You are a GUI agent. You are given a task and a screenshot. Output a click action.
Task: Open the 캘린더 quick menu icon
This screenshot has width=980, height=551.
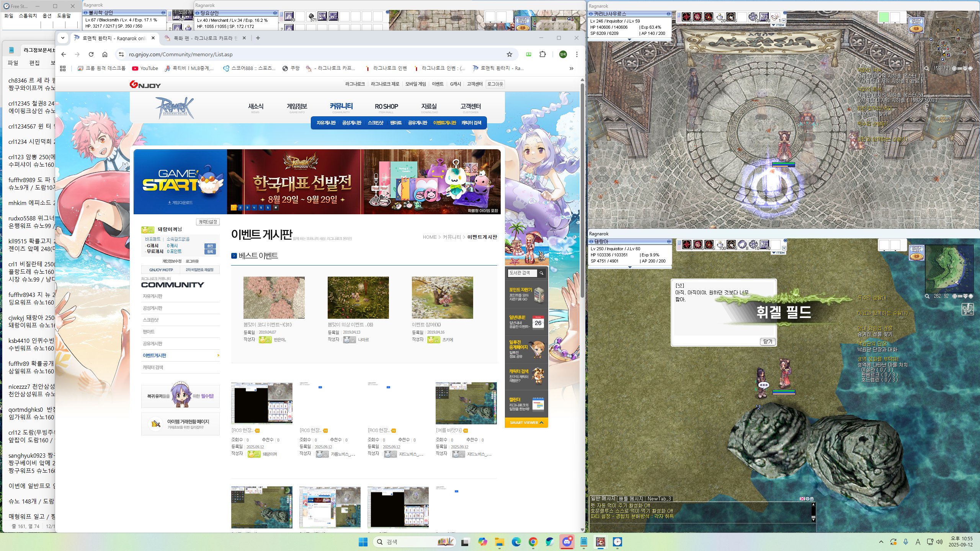click(538, 404)
